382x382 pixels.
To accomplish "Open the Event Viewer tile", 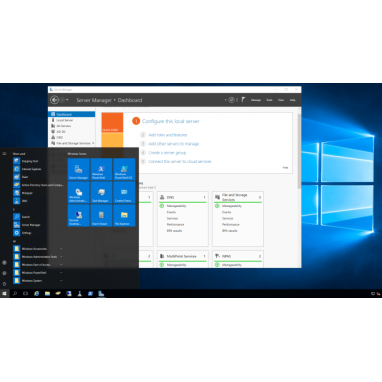I will click(101, 215).
